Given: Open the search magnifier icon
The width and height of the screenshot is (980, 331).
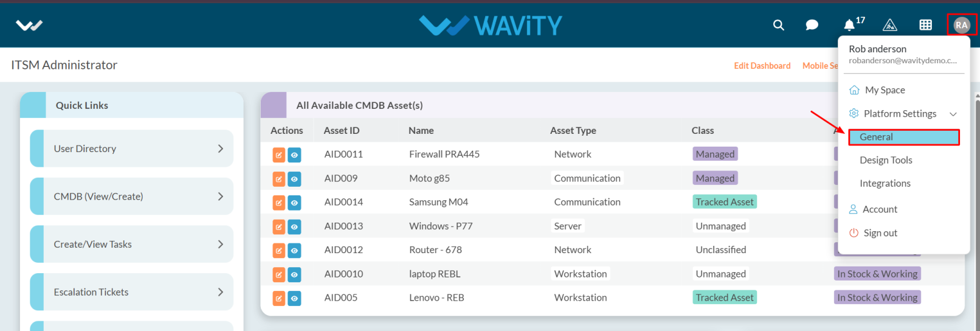Looking at the screenshot, I should 778,25.
